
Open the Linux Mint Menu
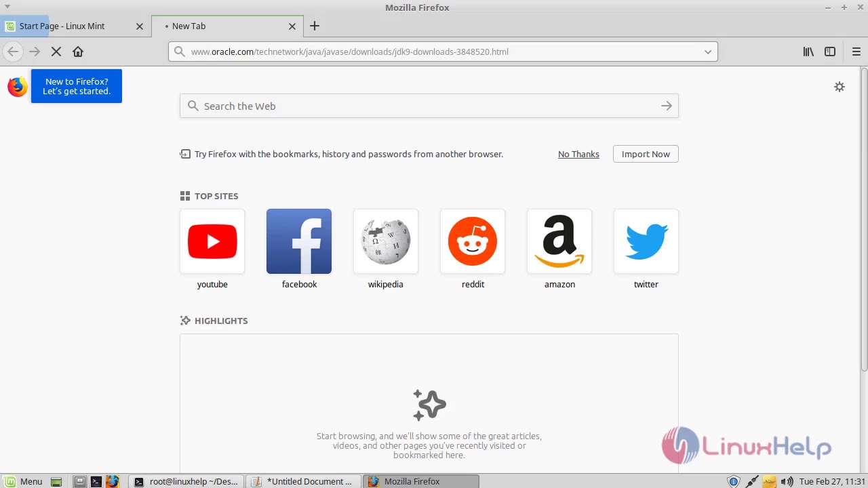tap(24, 481)
